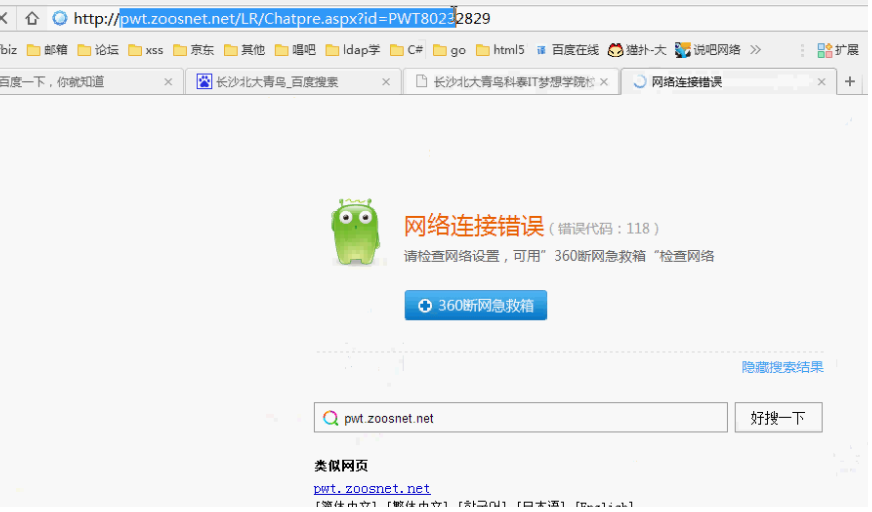Open the 京东 bookmark folder
Image resolution: width=872 pixels, height=512 pixels.
[194, 50]
